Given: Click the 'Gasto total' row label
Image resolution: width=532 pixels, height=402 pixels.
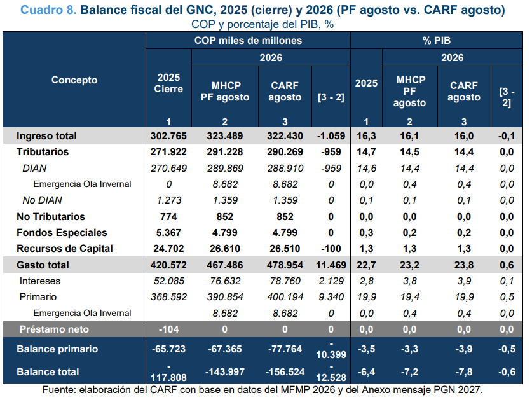Looking at the screenshot, I should coord(43,265).
